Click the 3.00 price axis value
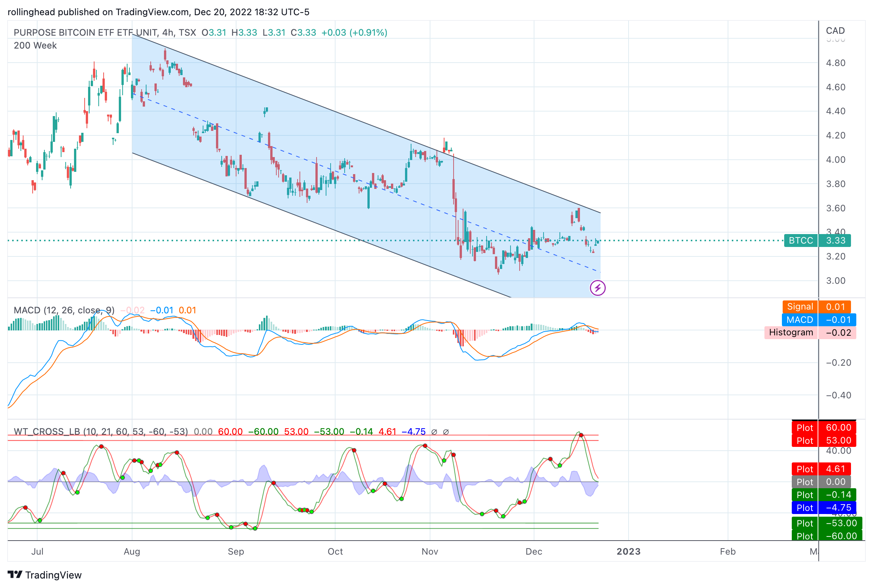Screen dimensions: 873x588 point(836,281)
